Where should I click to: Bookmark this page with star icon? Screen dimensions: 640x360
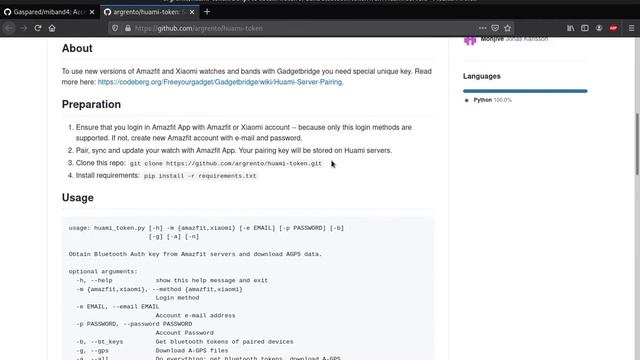[x=508, y=28]
